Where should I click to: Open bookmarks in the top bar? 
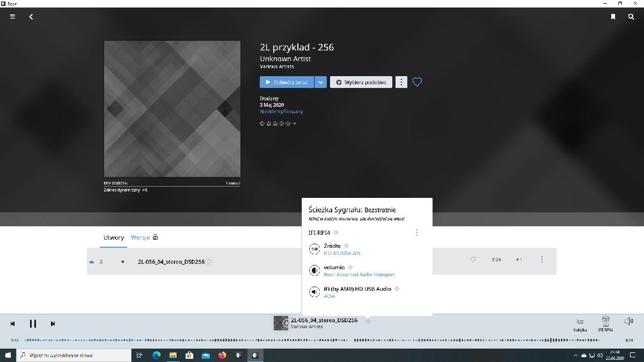(613, 17)
